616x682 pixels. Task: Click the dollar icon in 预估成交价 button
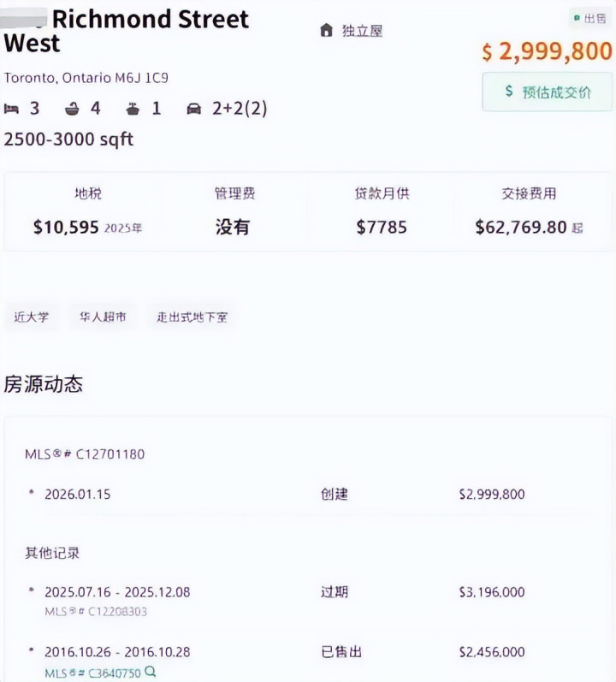pyautogui.click(x=509, y=92)
